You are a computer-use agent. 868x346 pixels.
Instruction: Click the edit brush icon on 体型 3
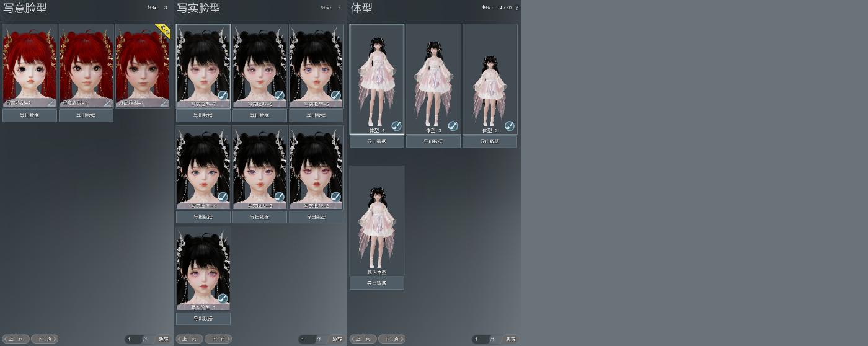[x=453, y=126]
